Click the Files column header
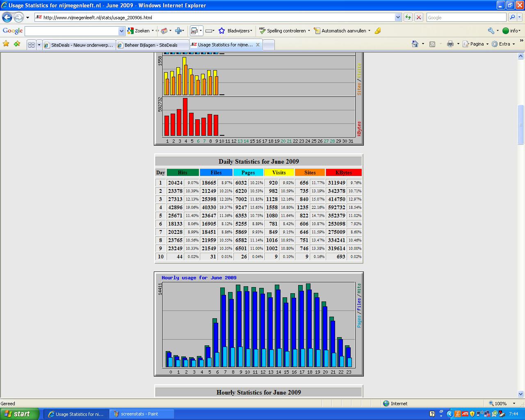The width and height of the screenshot is (525, 420). (216, 173)
